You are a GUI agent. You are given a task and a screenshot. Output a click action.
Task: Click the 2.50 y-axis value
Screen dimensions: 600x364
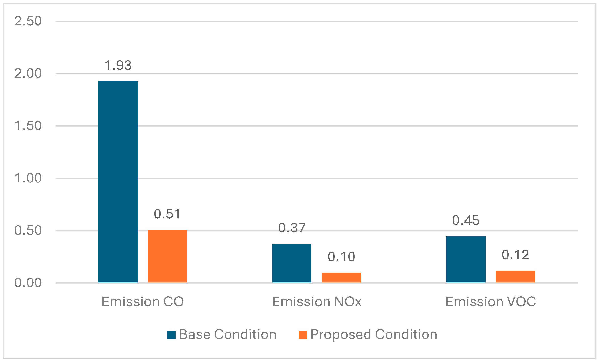(x=28, y=21)
